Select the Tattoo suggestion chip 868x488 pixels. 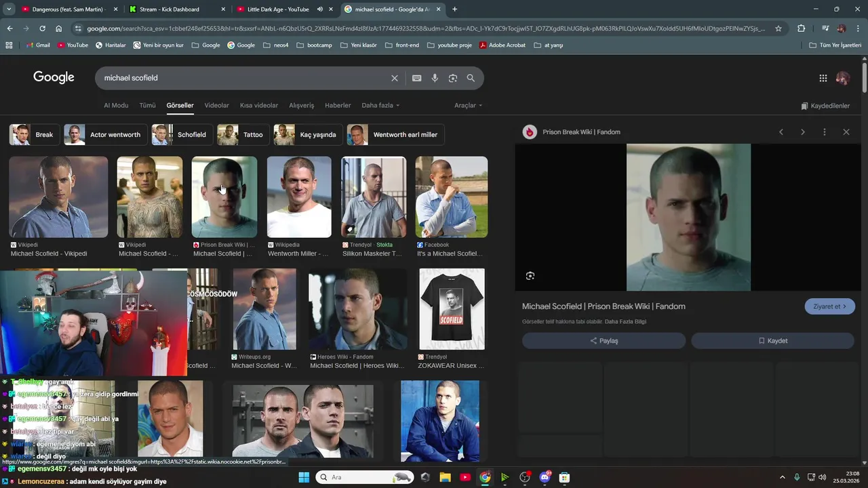pos(243,135)
